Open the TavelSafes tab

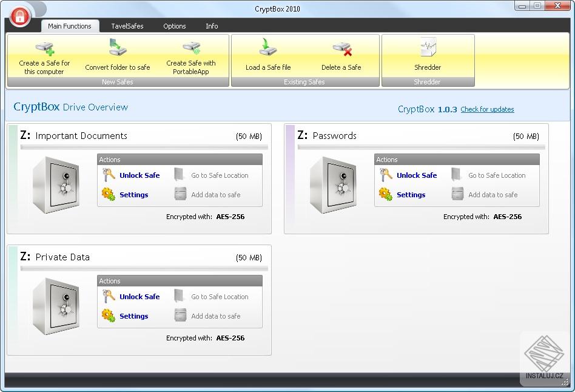tap(127, 26)
